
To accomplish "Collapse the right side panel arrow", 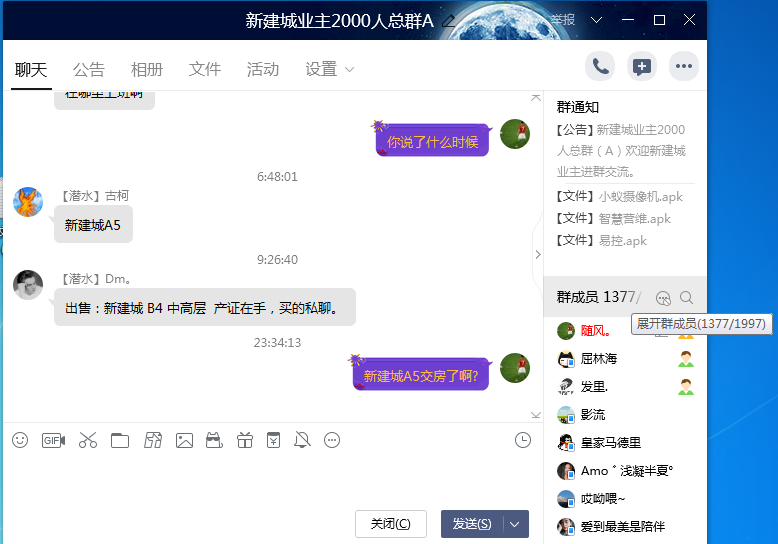I will pyautogui.click(x=537, y=255).
